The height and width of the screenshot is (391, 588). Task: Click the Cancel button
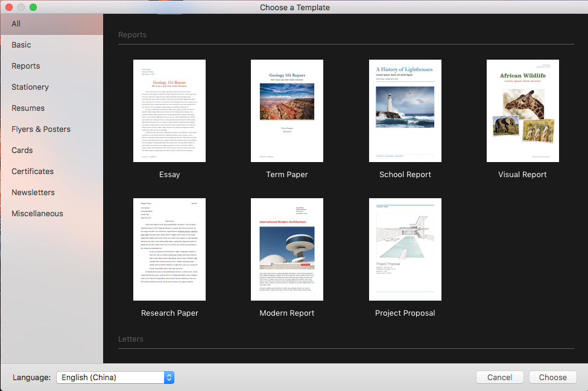[499, 377]
